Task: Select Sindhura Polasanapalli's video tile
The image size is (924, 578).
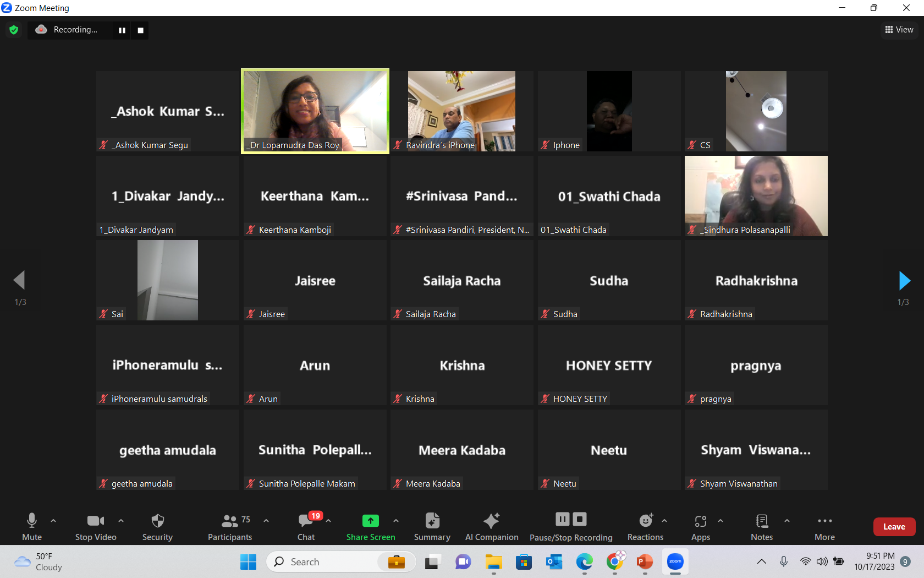Action: click(x=756, y=196)
